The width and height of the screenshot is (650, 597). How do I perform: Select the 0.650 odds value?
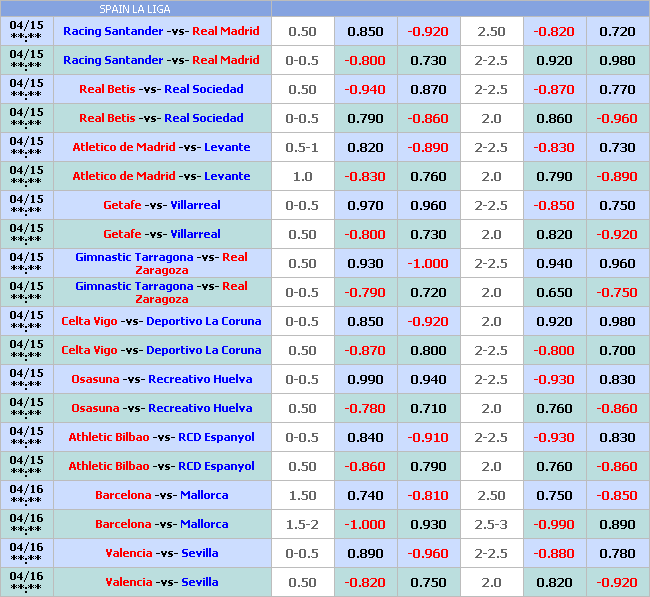tap(554, 292)
